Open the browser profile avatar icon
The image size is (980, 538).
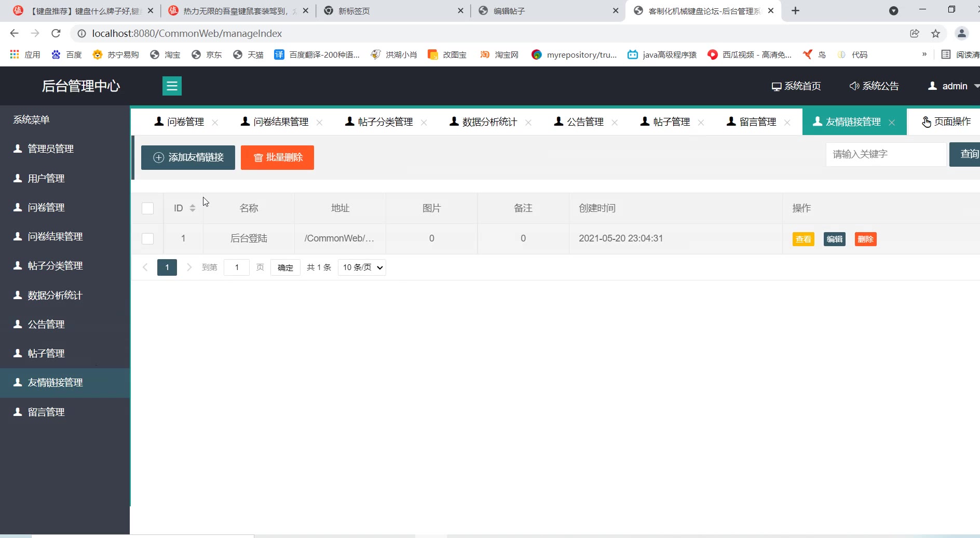click(x=961, y=34)
